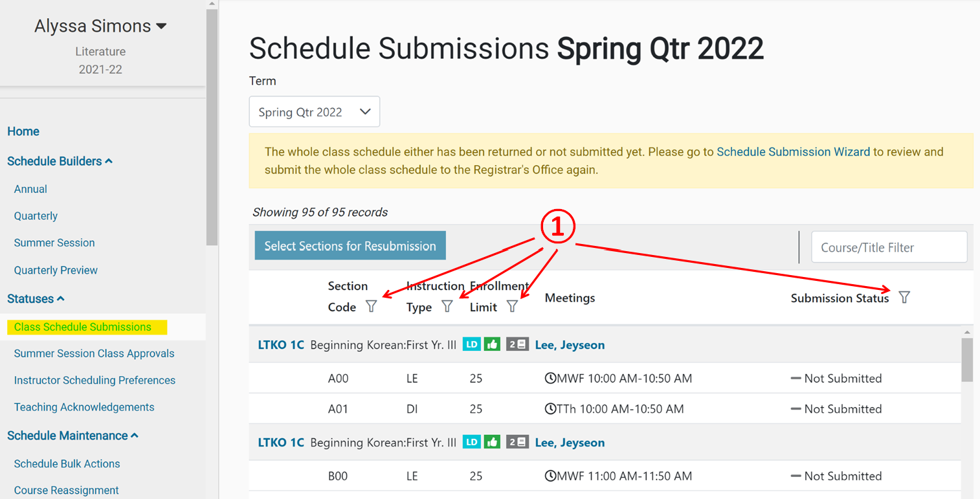Open the Schedule Submission Wizard link

point(793,151)
